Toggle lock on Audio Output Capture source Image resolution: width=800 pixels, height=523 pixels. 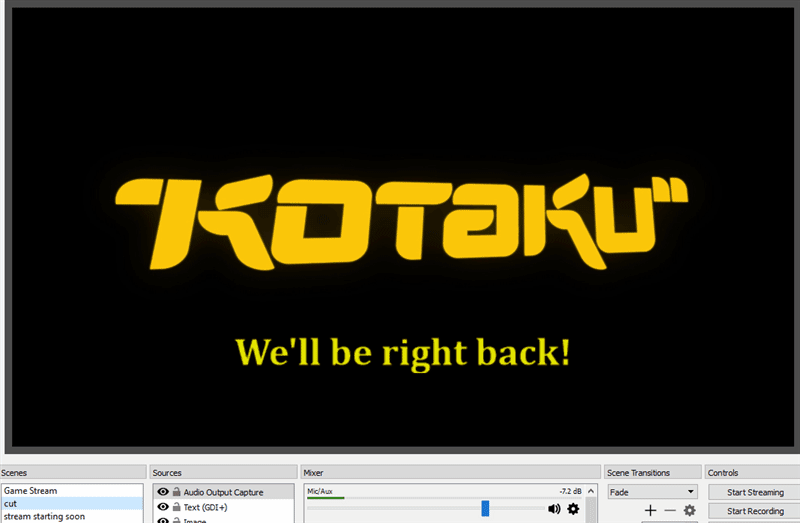coord(177,492)
